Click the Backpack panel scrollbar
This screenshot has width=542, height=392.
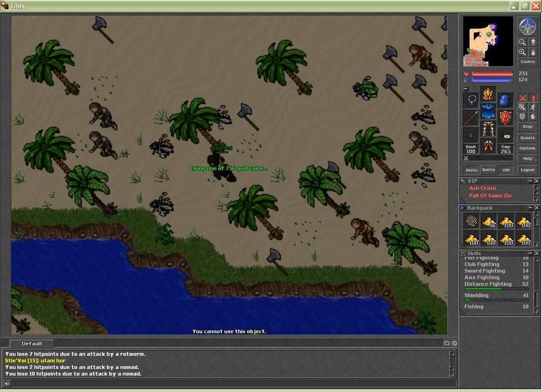tap(537, 229)
